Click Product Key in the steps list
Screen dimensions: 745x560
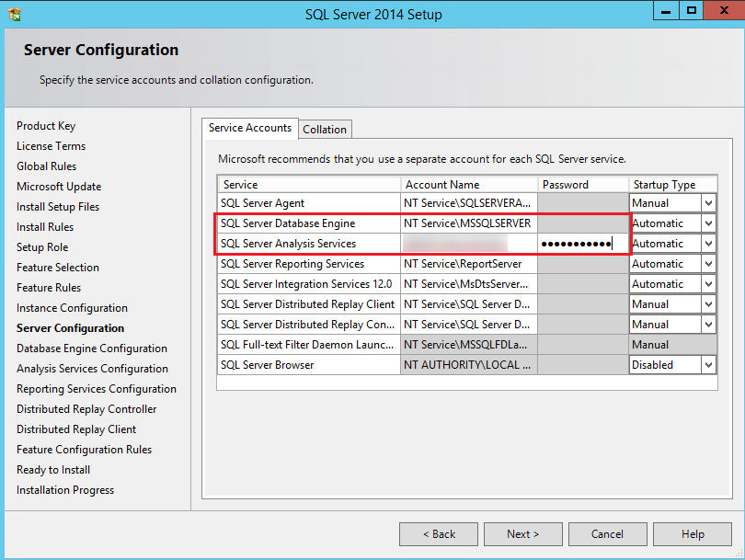(46, 126)
